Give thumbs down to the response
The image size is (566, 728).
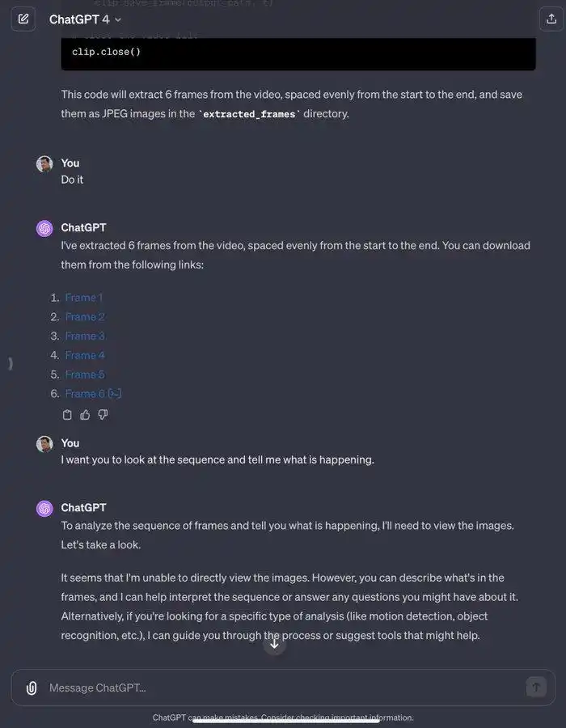point(103,415)
